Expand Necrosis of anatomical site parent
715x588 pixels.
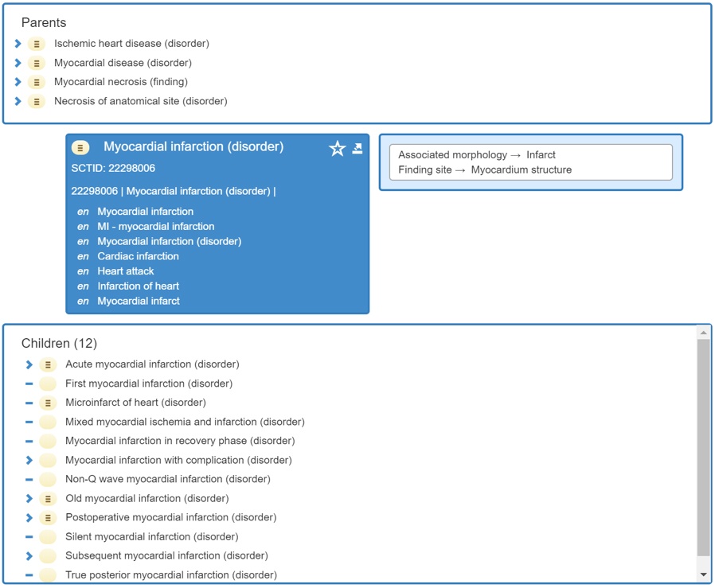18,101
